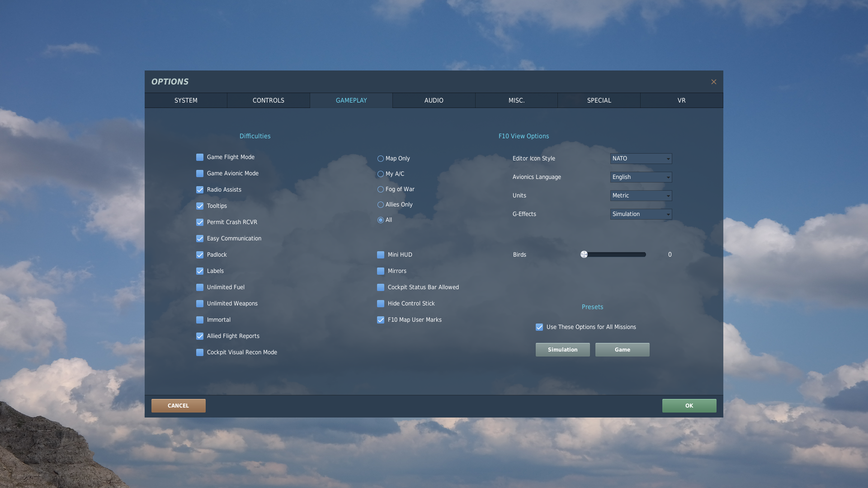The height and width of the screenshot is (488, 868).
Task: Enable Game Flight Mode checkbox
Action: 200,157
